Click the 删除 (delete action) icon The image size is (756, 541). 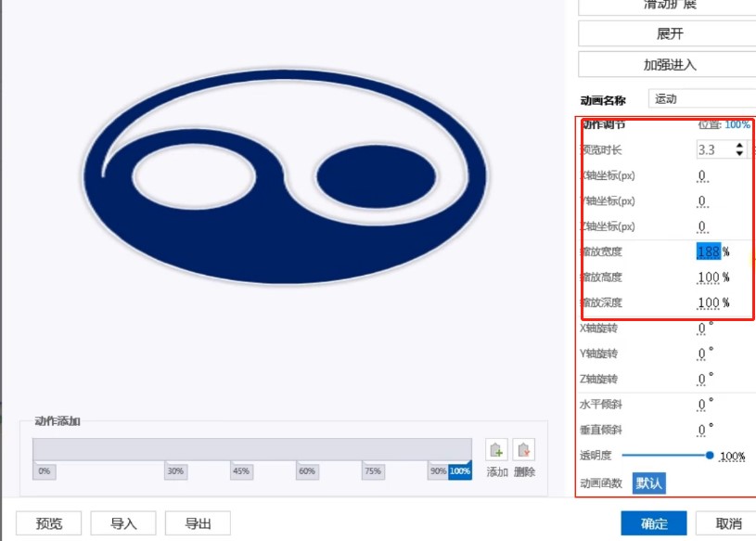[x=524, y=451]
